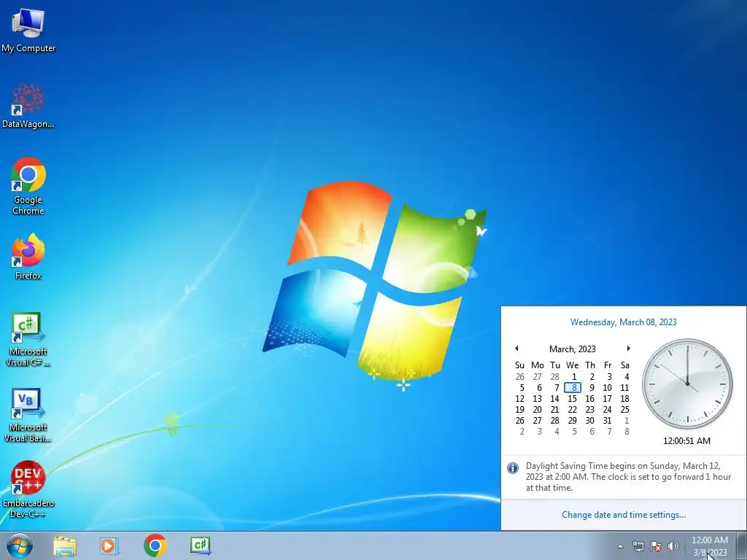This screenshot has width=747, height=560.
Task: Select February 26 in the calendar
Action: (519, 377)
